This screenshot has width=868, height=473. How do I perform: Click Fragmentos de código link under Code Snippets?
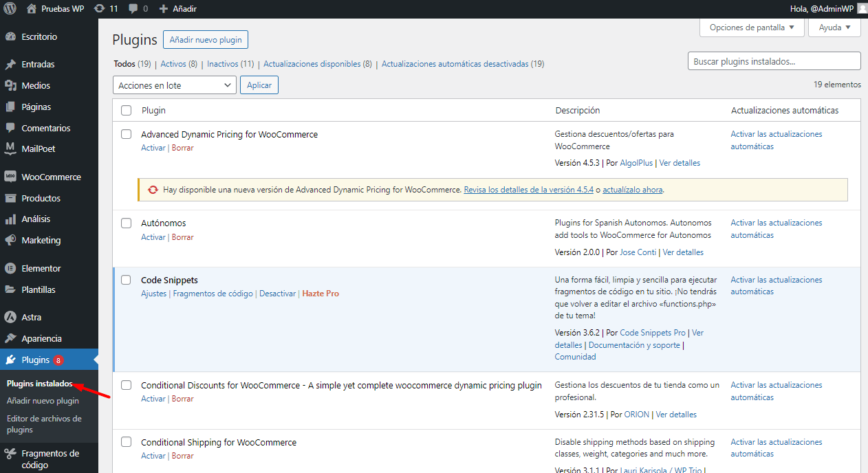(x=213, y=294)
